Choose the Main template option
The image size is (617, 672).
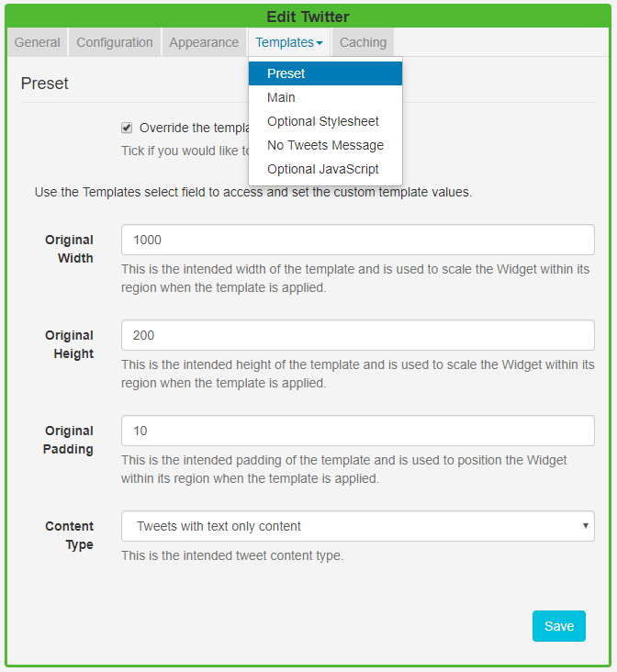[281, 97]
